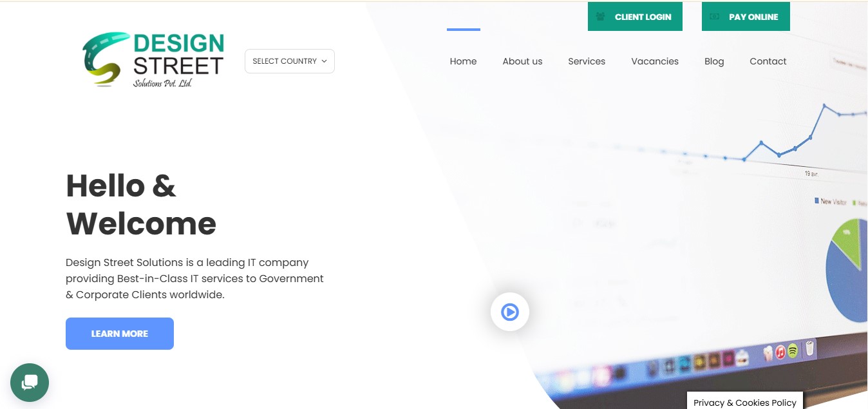The height and width of the screenshot is (409, 868).
Task: Click the chevron arrow beside Select Country
Action: [x=324, y=61]
